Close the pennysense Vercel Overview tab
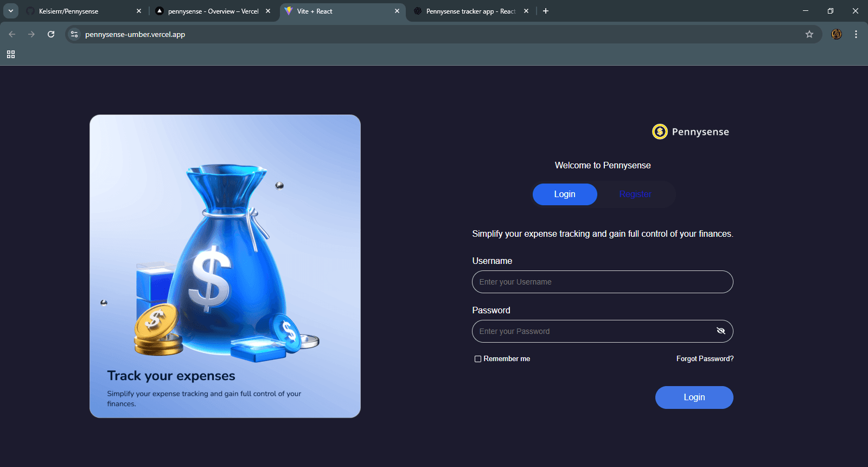 (268, 11)
